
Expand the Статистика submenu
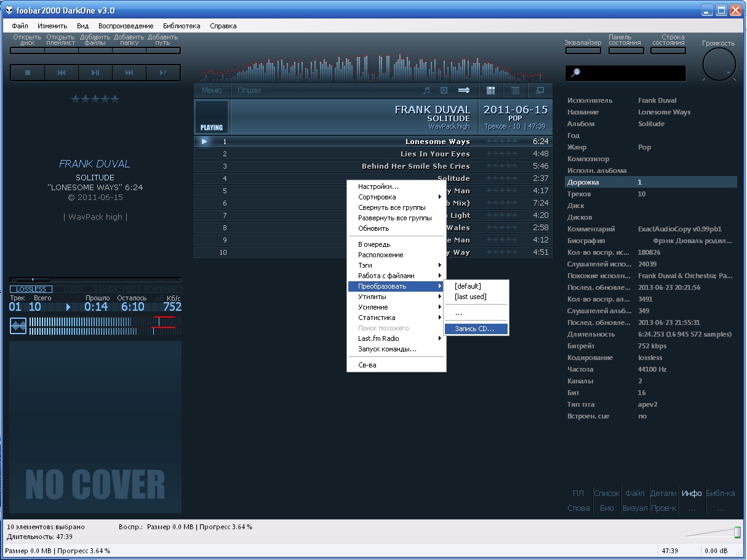click(396, 318)
